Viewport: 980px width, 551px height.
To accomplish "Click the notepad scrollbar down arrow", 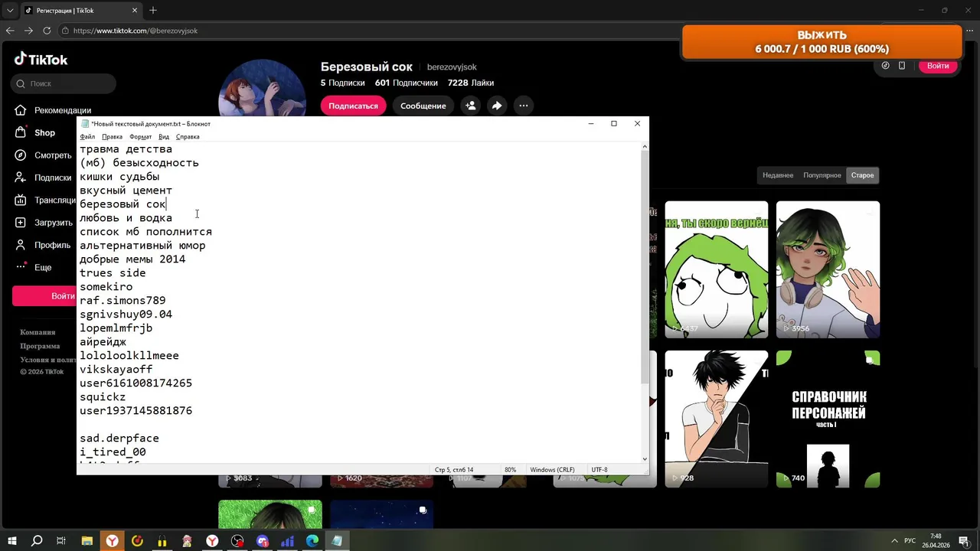I will click(x=645, y=458).
